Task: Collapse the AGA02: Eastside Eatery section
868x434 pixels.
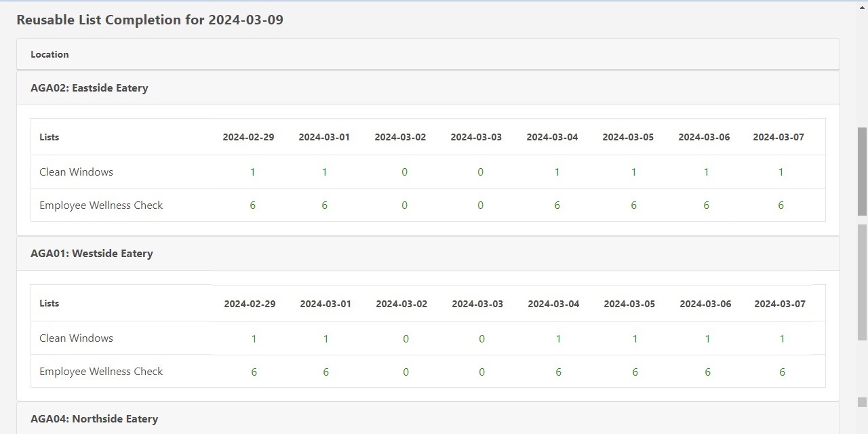Action: click(x=89, y=87)
